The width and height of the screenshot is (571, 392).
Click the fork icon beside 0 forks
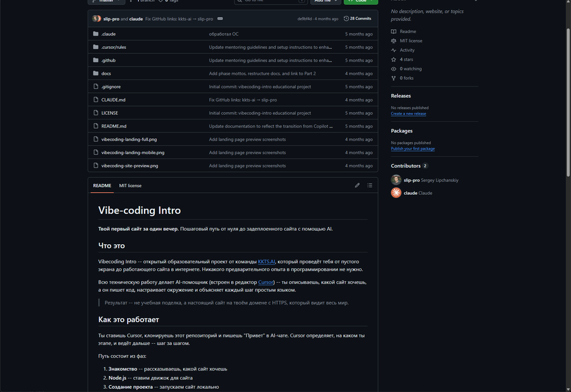393,78
